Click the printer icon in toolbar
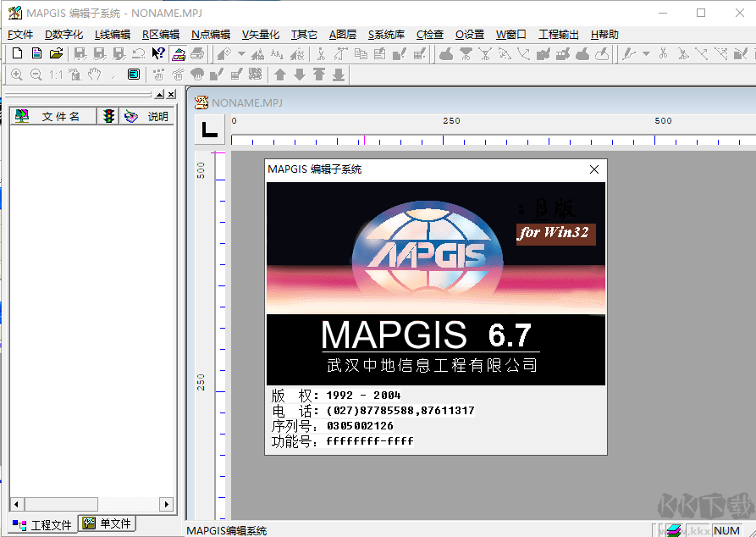The image size is (756, 537). [x=197, y=53]
